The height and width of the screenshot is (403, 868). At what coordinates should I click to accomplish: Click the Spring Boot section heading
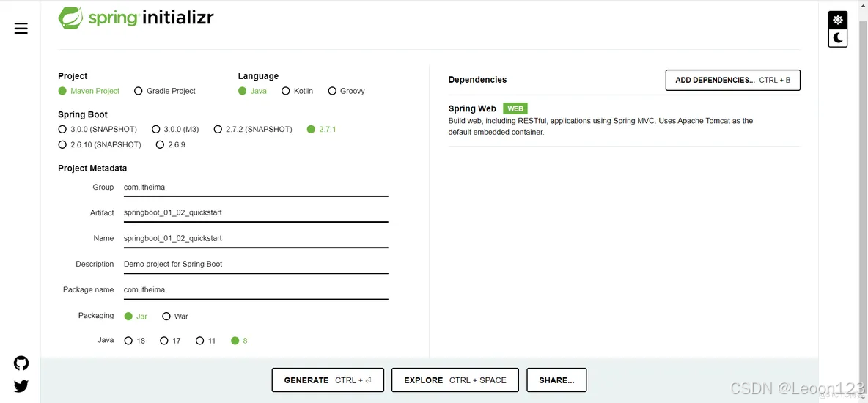coord(83,114)
